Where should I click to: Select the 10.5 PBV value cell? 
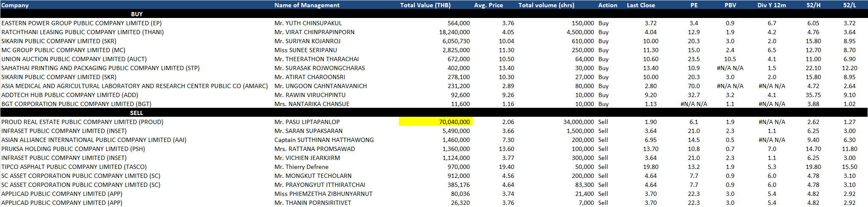coord(730,59)
